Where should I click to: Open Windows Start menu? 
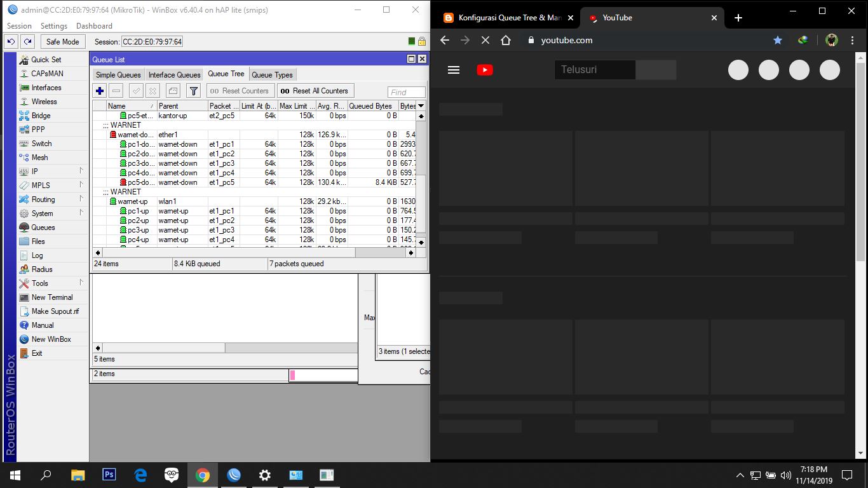(15, 475)
